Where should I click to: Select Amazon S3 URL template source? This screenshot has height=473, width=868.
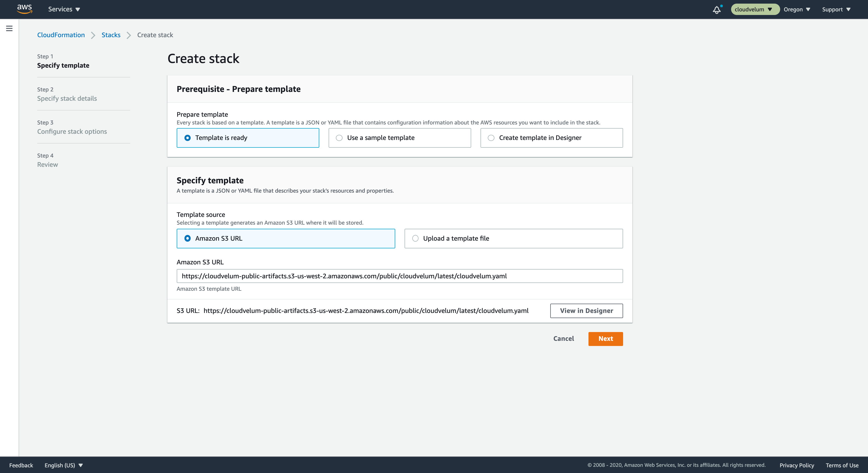pos(286,238)
